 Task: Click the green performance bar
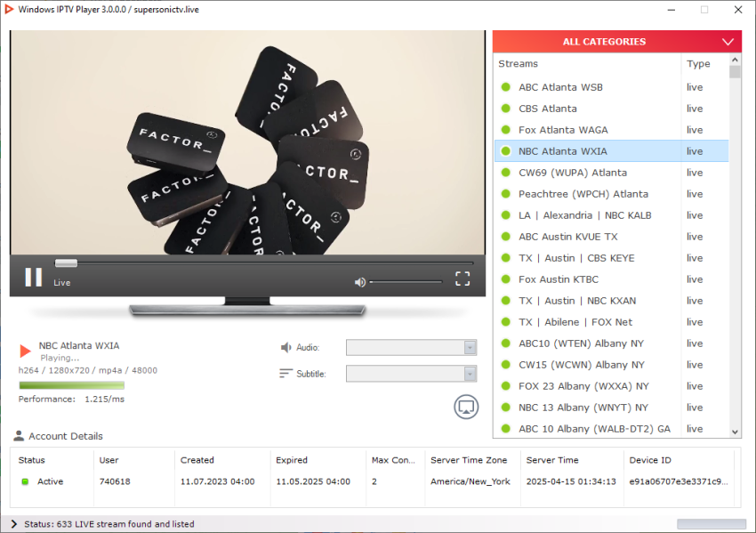click(71, 385)
